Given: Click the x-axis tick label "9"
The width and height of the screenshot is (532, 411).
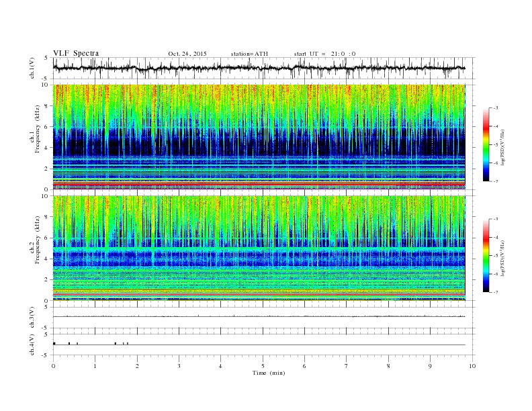Looking at the screenshot, I should pyautogui.click(x=430, y=366).
